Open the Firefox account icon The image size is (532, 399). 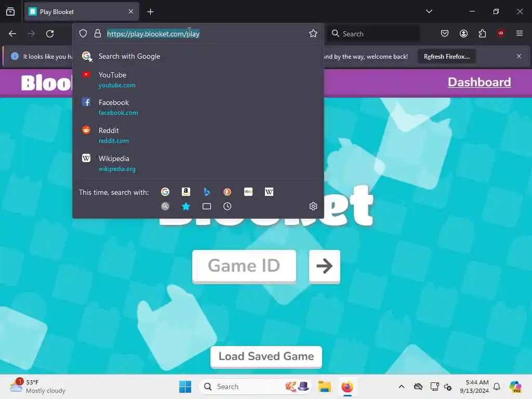[463, 33]
